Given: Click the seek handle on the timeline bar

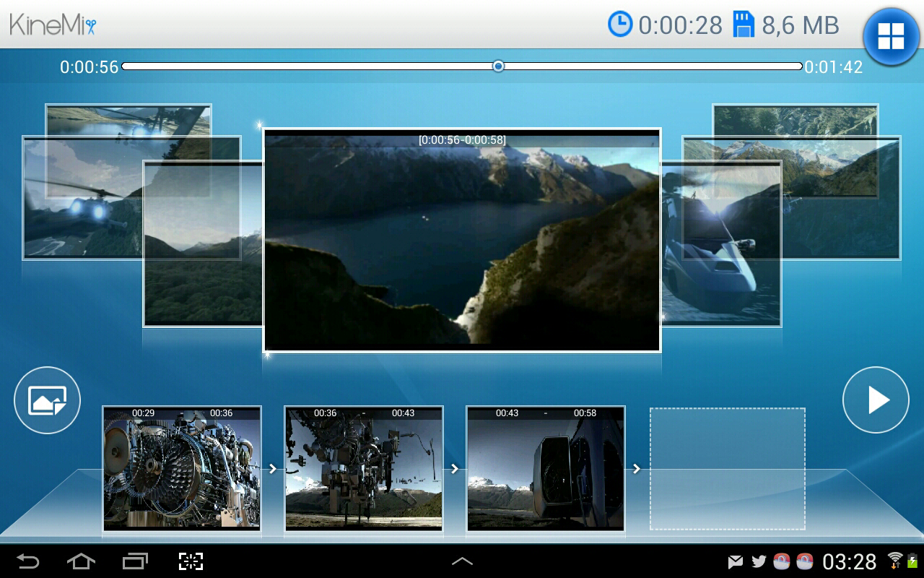Looking at the screenshot, I should pos(498,66).
